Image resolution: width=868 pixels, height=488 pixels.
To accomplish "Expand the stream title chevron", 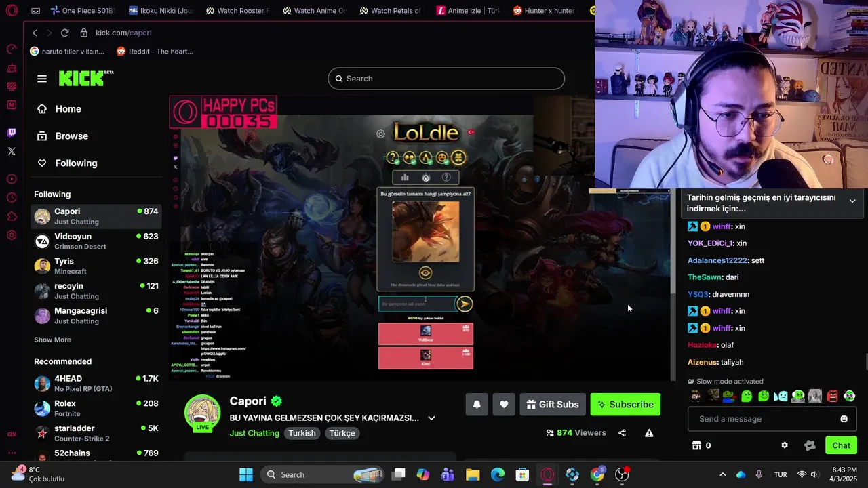I will click(x=431, y=418).
